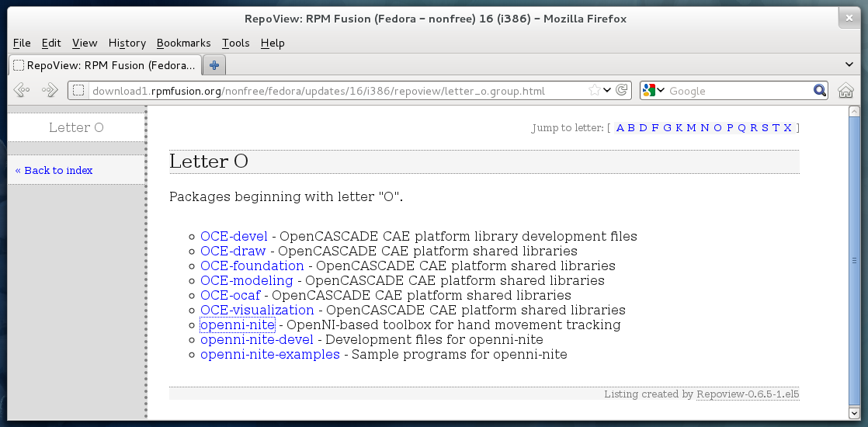Screen dimensions: 868x427
Task: Open the Edit menu
Action: [x=51, y=43]
